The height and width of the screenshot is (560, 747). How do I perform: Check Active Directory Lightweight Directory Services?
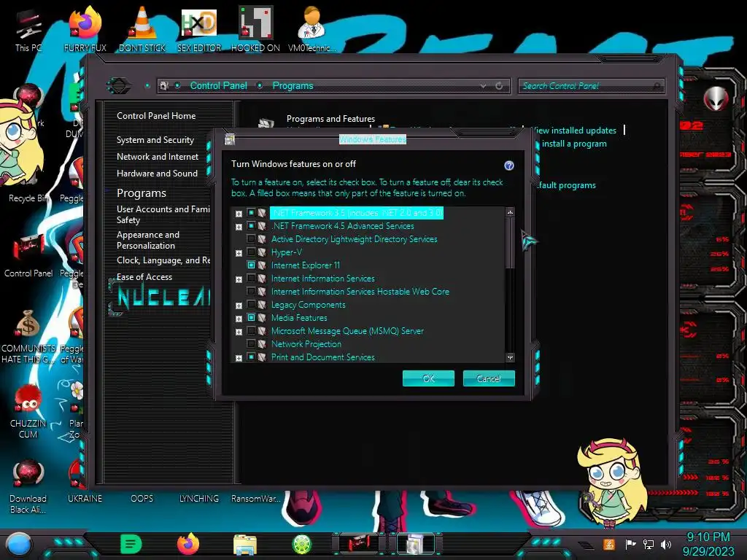tap(251, 239)
